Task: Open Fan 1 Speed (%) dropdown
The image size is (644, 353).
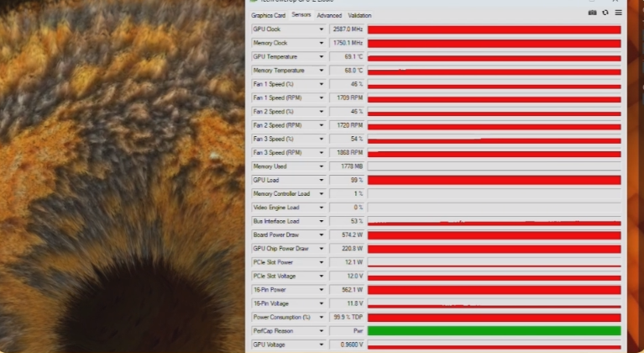Action: [x=322, y=84]
